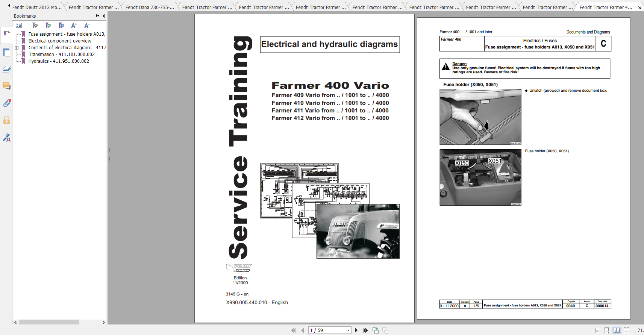The image size is (644, 335).
Task: Open Fuse assignment bookmark
Action: (67, 34)
